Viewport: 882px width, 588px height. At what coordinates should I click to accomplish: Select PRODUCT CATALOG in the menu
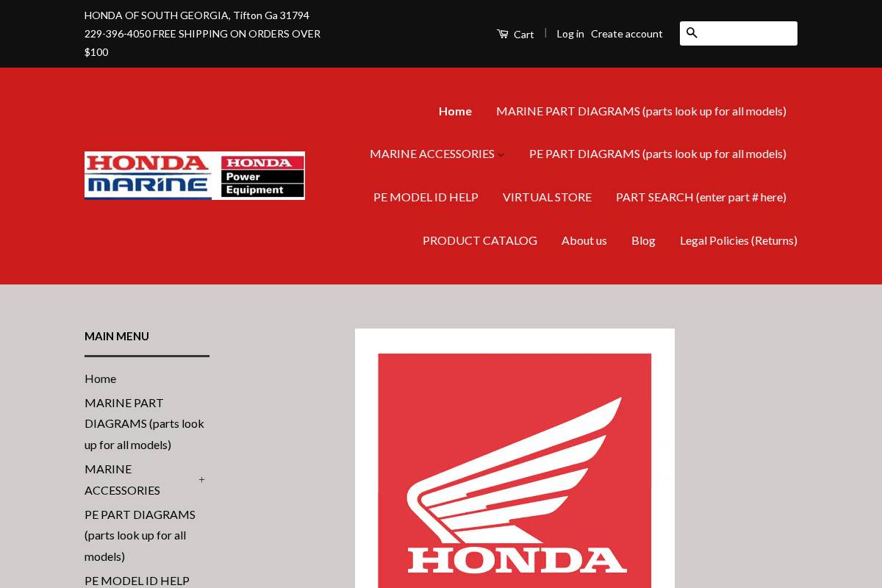click(480, 240)
